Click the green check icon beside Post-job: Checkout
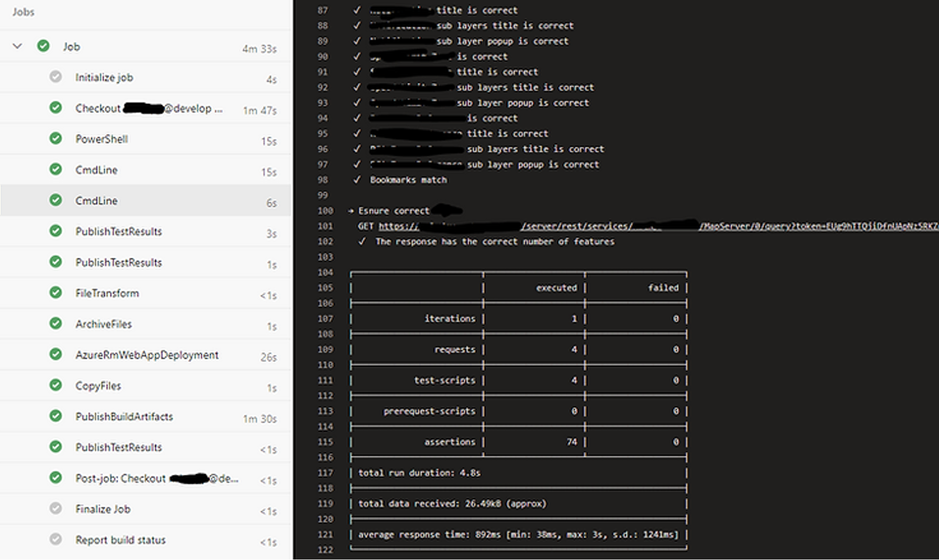Viewport: 939px width, 560px height. point(55,478)
